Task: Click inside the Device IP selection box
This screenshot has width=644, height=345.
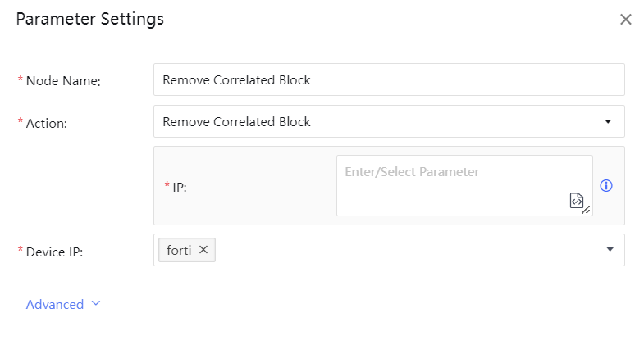Action: [x=410, y=250]
